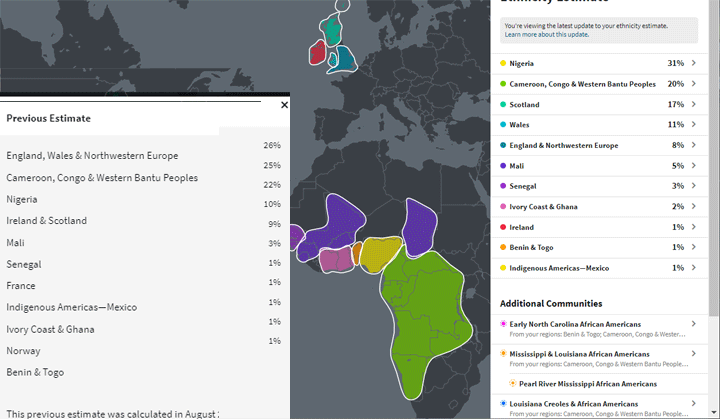Click the scroll down arrow of sidebar scrollbar

[714, 413]
